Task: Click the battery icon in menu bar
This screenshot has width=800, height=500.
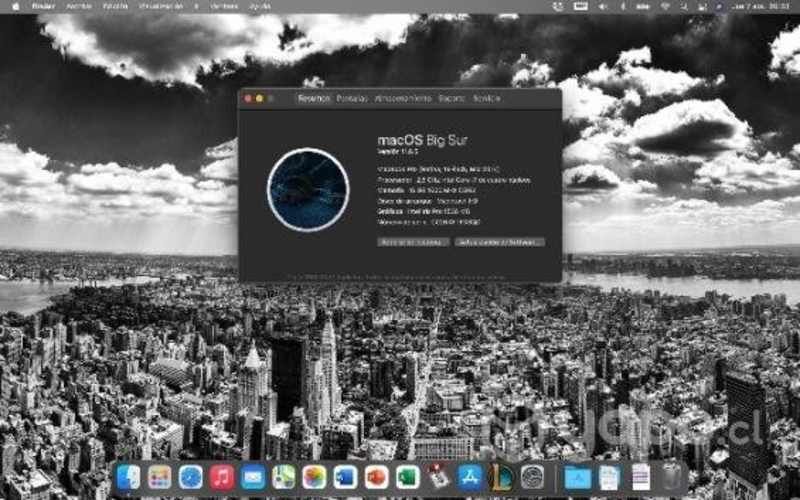Action: click(643, 6)
